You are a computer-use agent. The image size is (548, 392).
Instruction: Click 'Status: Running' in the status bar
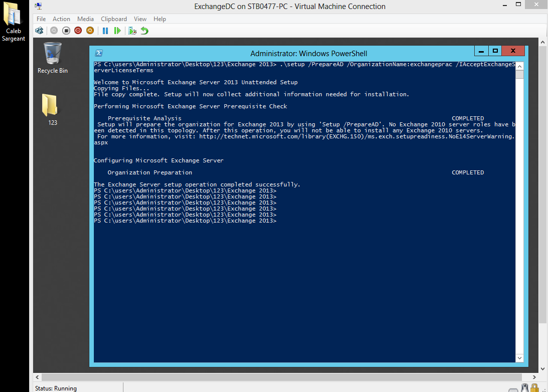56,388
